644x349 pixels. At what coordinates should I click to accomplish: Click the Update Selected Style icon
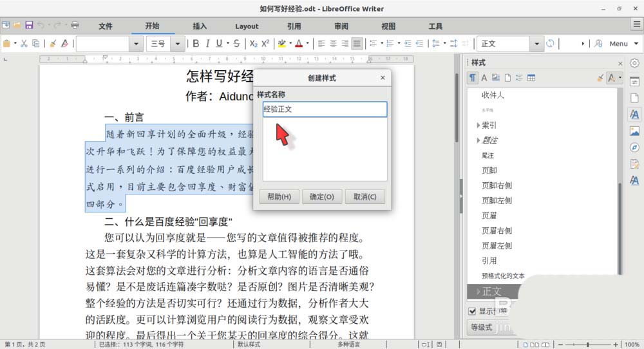click(x=551, y=44)
